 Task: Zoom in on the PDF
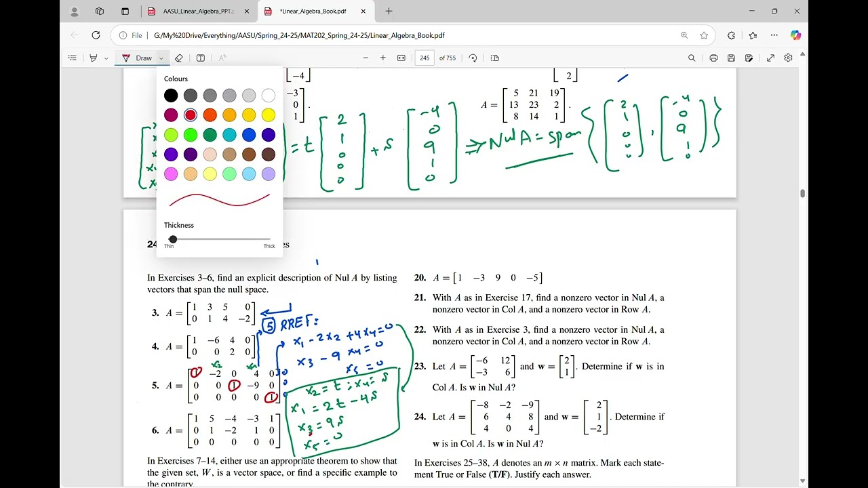pos(383,58)
